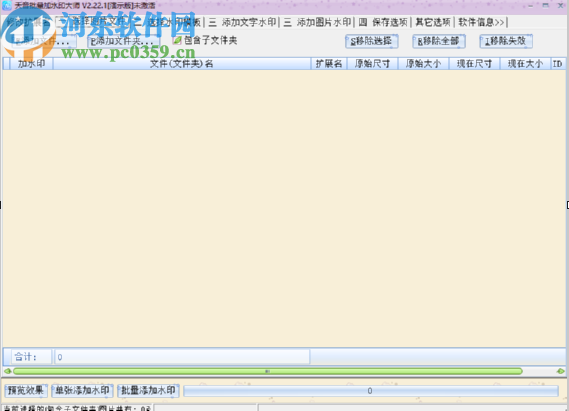Image resolution: width=569 pixels, height=411 pixels.
Task: Click the left scroll arrow icon
Action: click(7, 371)
